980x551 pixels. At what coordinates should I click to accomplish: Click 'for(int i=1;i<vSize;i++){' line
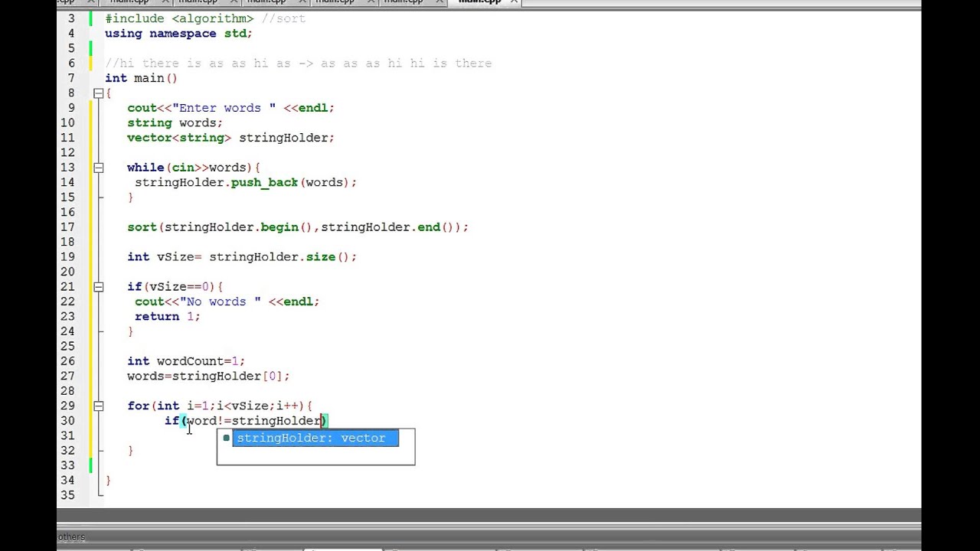[220, 406]
